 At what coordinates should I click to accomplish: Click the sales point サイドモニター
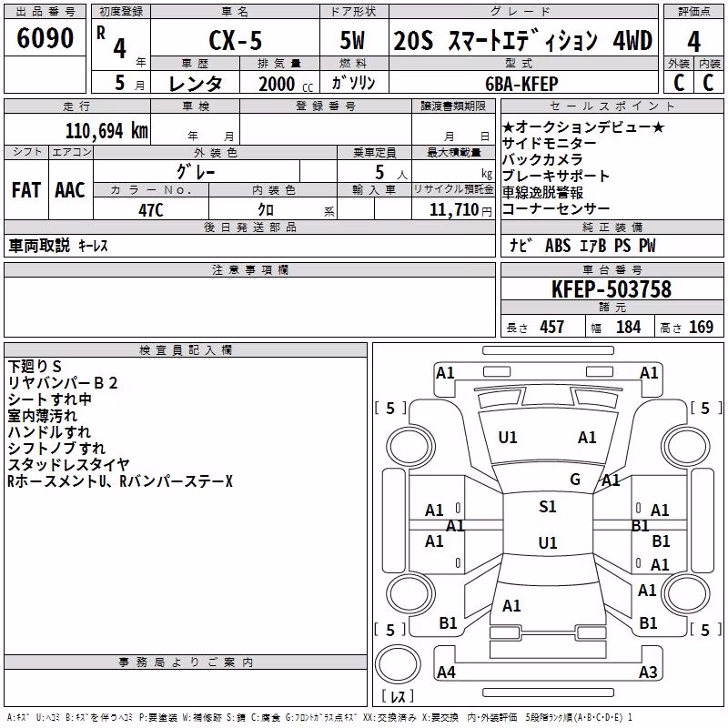(550, 143)
